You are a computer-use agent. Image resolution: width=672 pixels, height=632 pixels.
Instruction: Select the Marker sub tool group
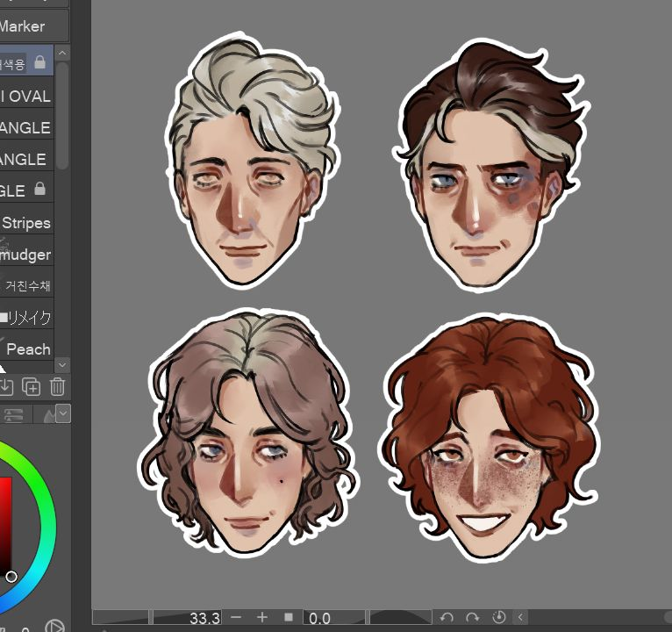34,26
